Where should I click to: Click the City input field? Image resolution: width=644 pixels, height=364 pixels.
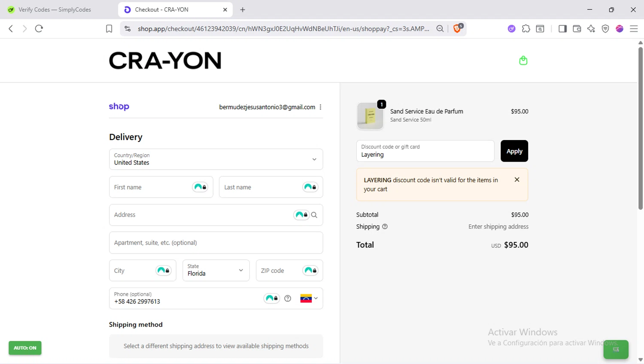click(143, 270)
